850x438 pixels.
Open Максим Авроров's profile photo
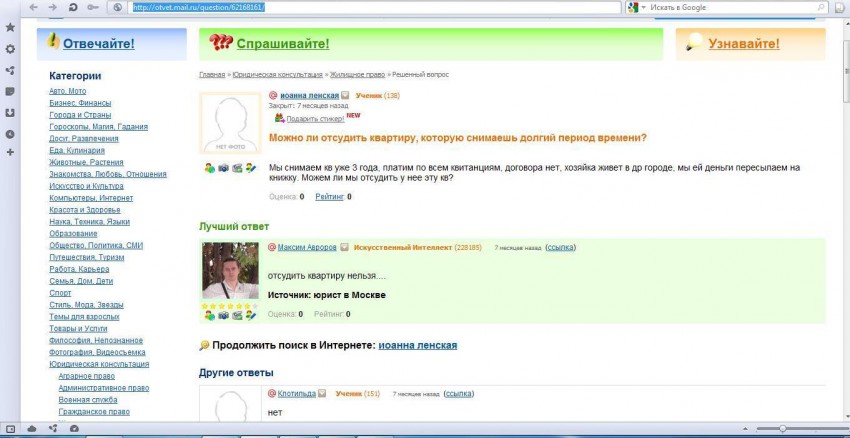click(231, 270)
